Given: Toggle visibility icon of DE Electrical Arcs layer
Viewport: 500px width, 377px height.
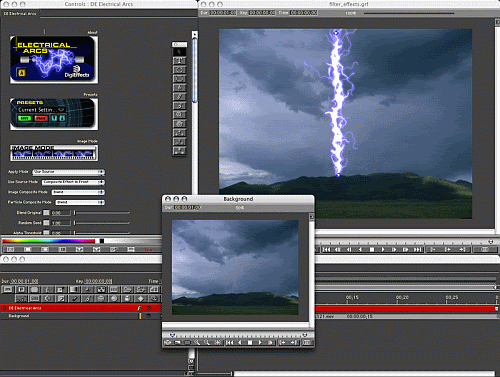Looking at the screenshot, I should coord(149,308).
